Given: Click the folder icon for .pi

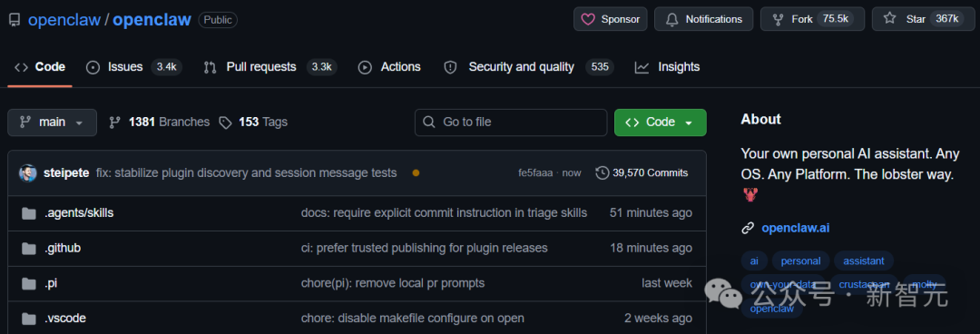Looking at the screenshot, I should click(x=28, y=284).
